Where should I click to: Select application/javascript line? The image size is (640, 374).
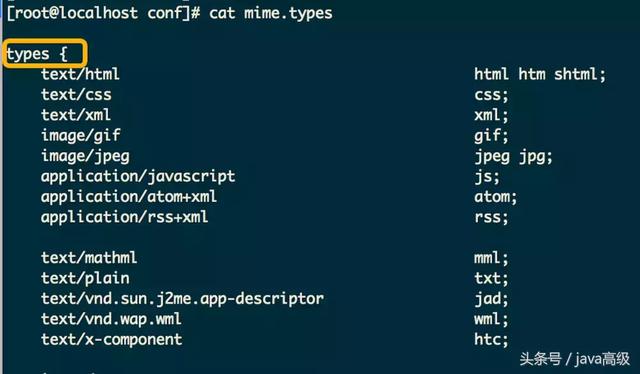tap(138, 177)
